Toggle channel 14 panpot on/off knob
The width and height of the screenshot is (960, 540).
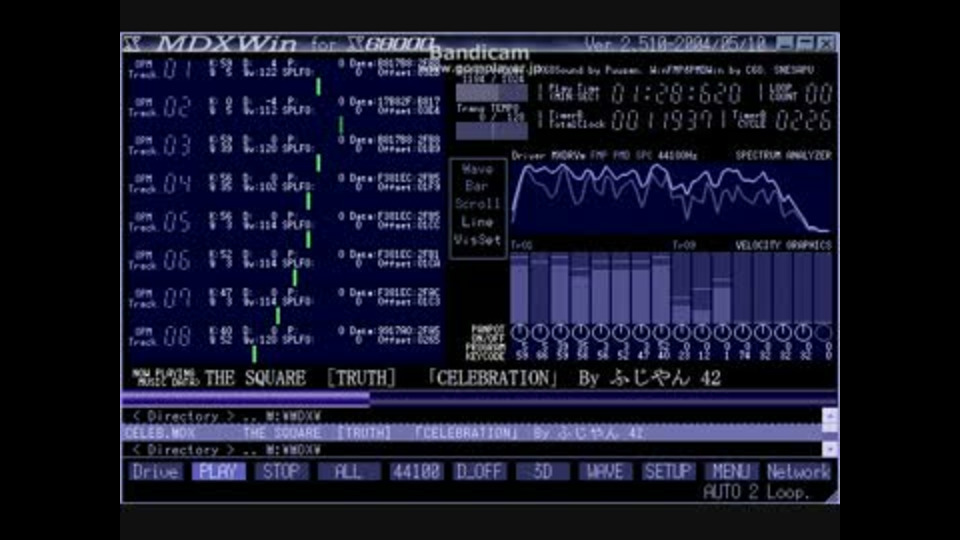coord(783,332)
